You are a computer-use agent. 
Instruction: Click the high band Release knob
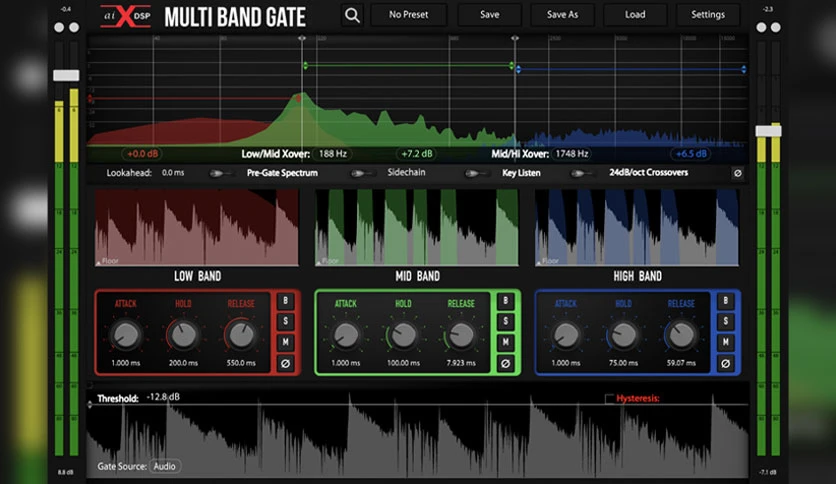[x=681, y=335]
